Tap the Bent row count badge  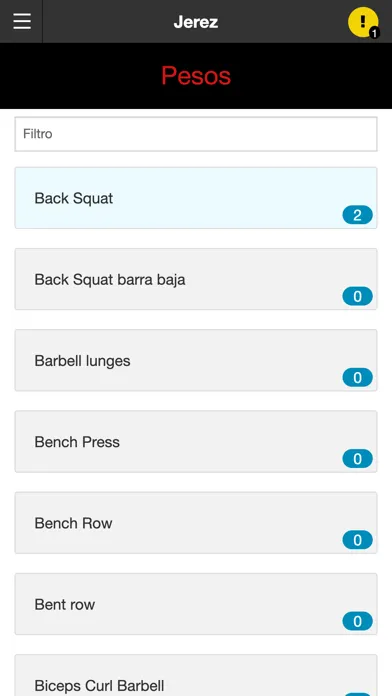(357, 621)
